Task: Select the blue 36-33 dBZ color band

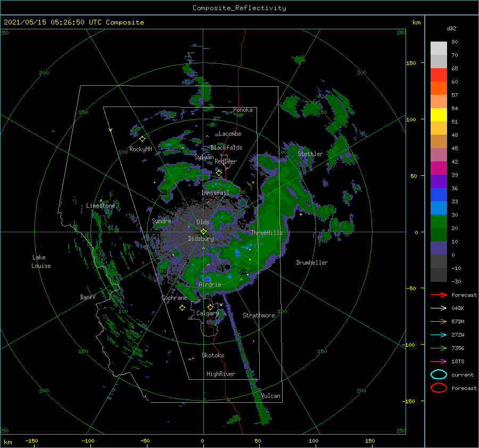Action: click(x=439, y=194)
